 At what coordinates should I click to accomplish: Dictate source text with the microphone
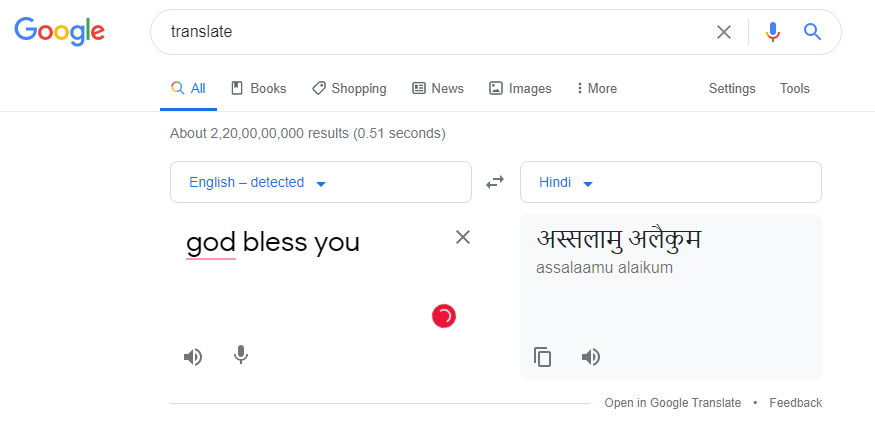(240, 356)
